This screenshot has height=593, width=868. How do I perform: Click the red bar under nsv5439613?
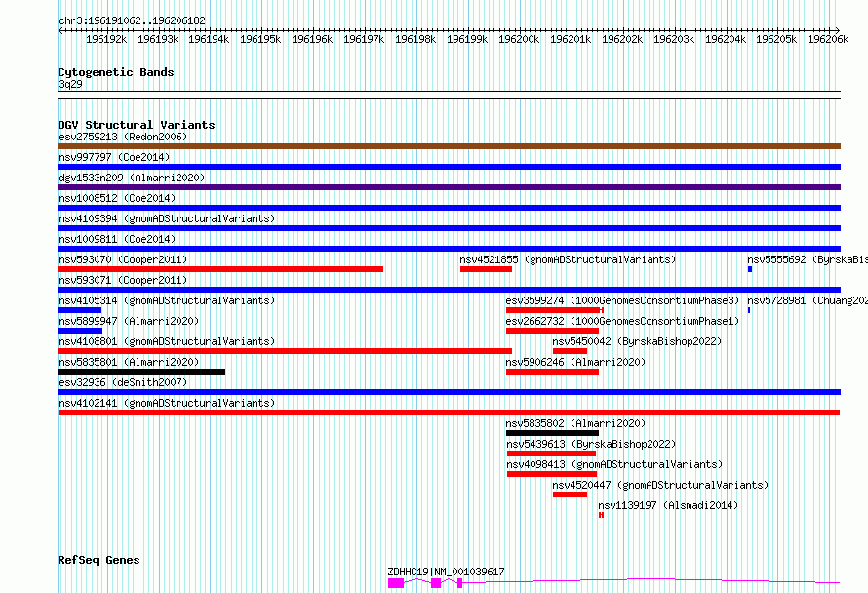pos(551,454)
